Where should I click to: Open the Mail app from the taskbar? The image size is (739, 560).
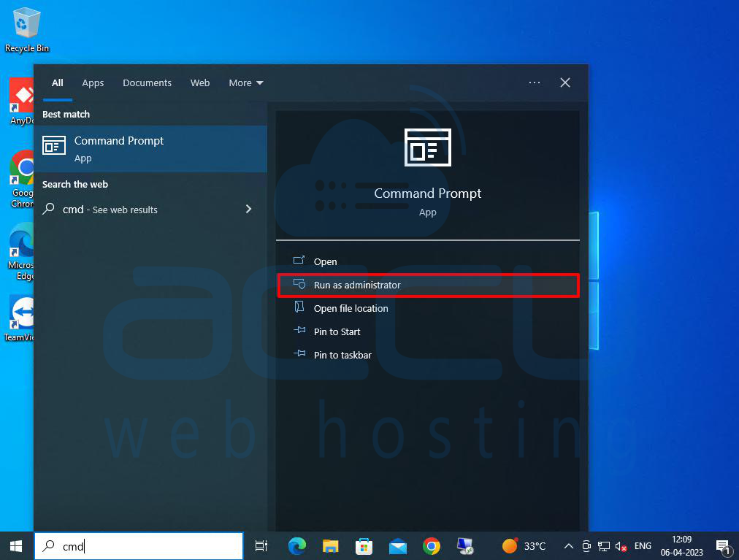(x=397, y=545)
